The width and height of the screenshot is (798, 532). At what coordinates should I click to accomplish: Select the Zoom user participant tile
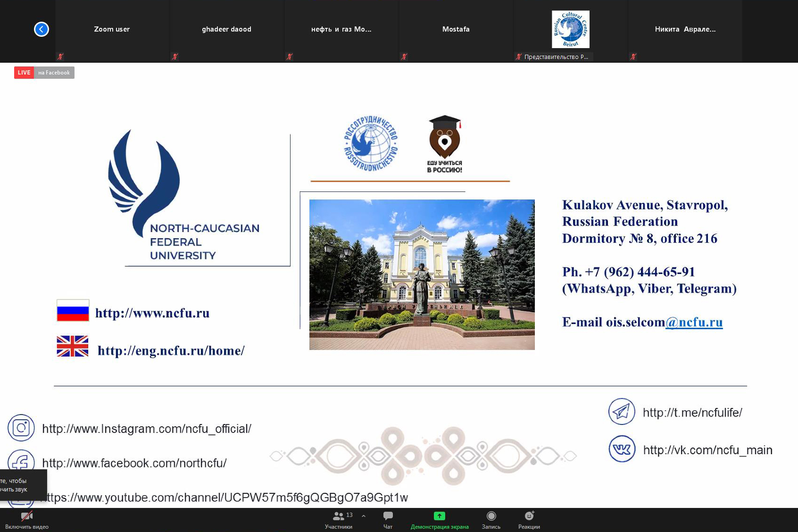(112, 31)
